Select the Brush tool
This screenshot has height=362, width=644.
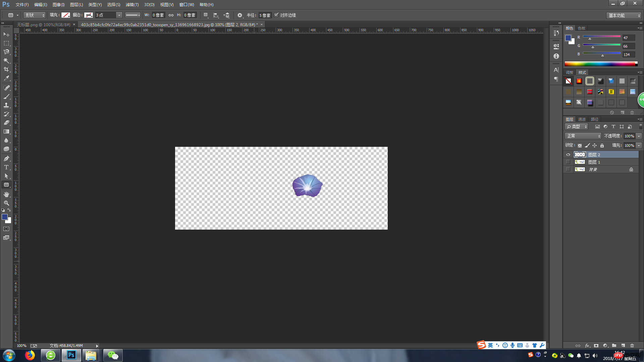point(6,96)
